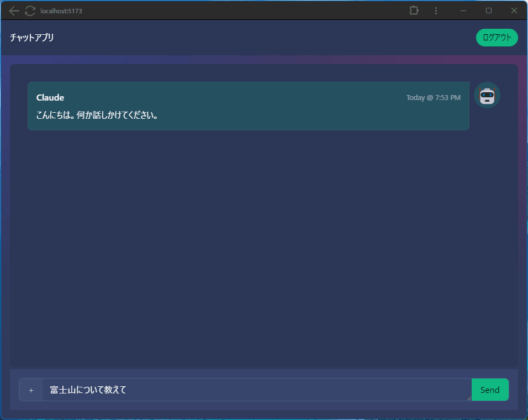Close the chat app window
The width and height of the screenshot is (528, 420).
pyautogui.click(x=514, y=11)
